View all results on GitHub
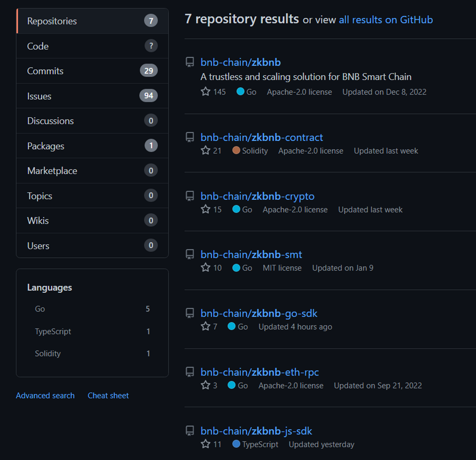The image size is (476, 460). click(385, 20)
